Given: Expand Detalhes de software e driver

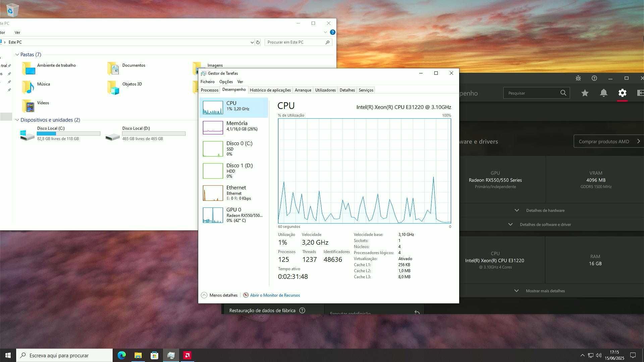Looking at the screenshot, I should 540,225.
